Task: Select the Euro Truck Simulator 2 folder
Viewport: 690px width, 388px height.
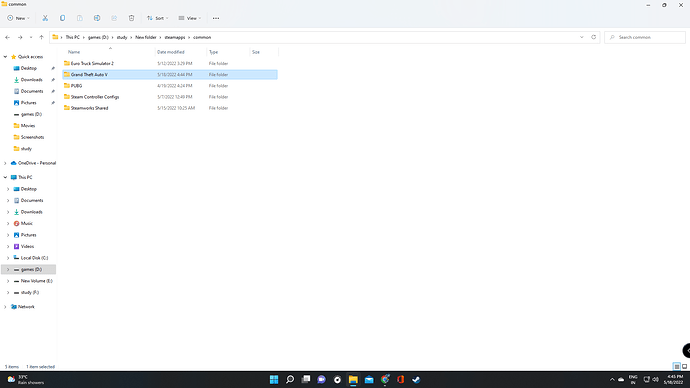Action: coord(170,63)
